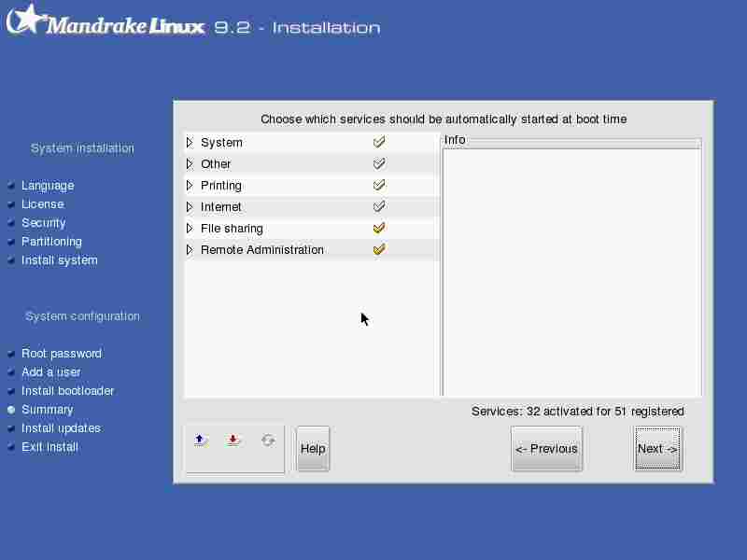The width and height of the screenshot is (747, 560).
Task: Click the License step in the sidebar
Action: click(x=43, y=203)
